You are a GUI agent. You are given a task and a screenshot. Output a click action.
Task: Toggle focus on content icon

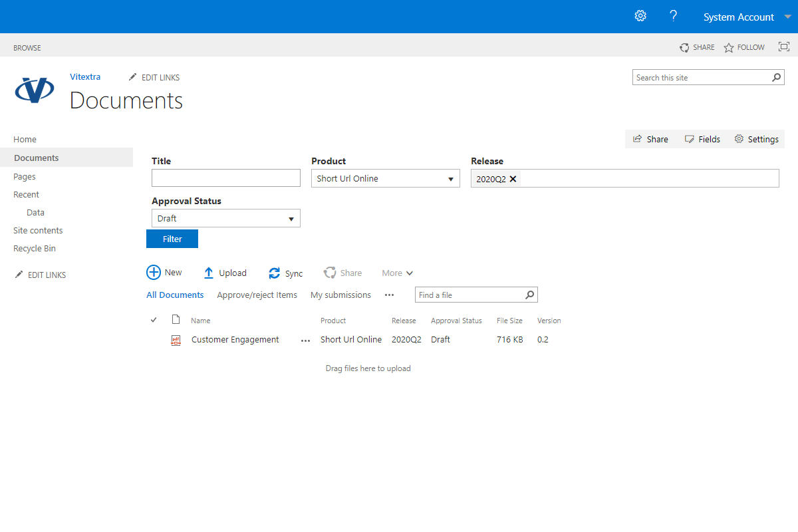pos(784,47)
